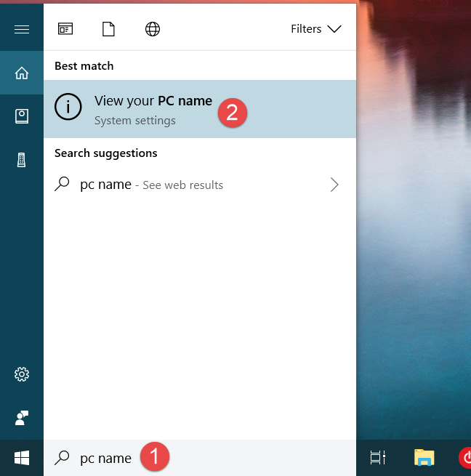Open Task View on the taskbar

click(377, 458)
